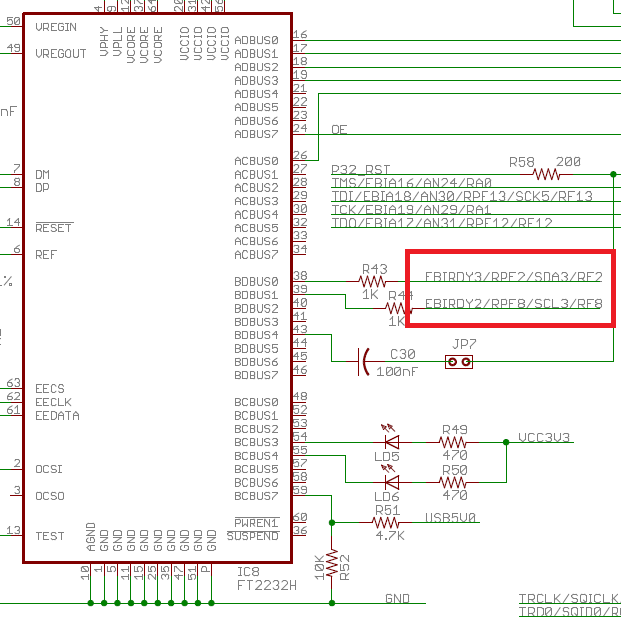Select the C30 capacitor symbol
Screen dimensions: 621x620
(x=364, y=361)
